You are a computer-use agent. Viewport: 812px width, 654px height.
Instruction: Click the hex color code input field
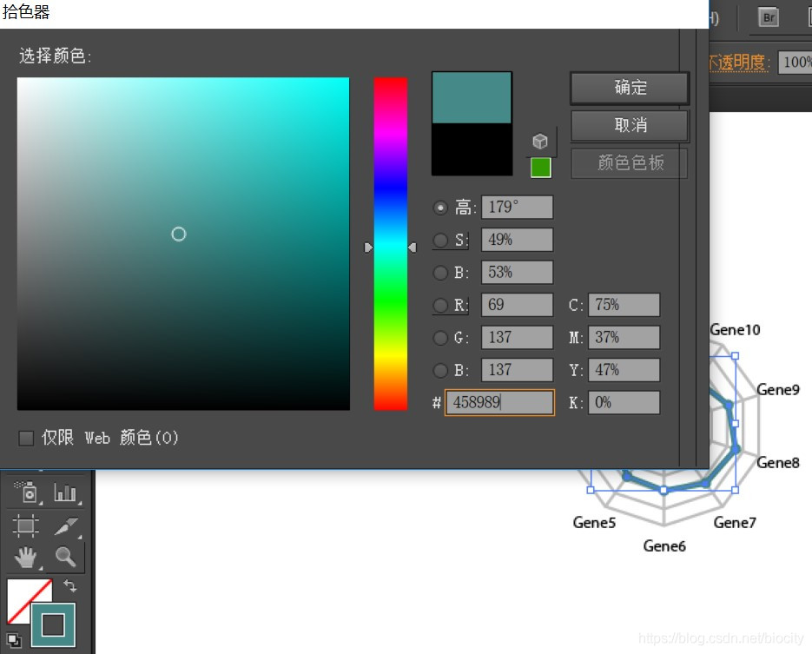[499, 403]
